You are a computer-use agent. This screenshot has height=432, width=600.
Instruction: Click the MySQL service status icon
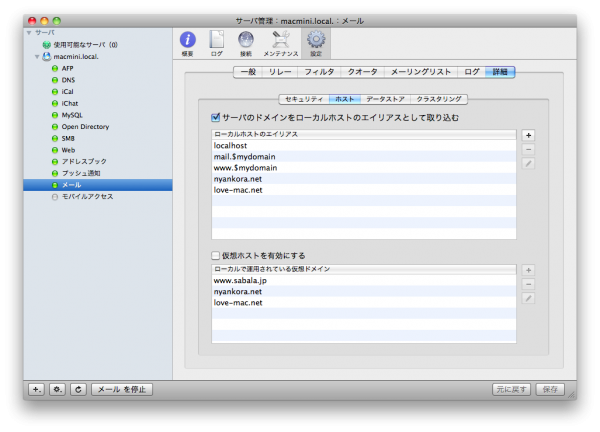pyautogui.click(x=55, y=115)
